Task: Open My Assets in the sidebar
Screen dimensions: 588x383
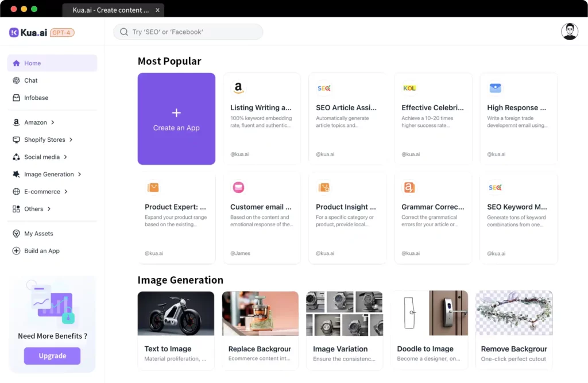Action: [x=38, y=234]
